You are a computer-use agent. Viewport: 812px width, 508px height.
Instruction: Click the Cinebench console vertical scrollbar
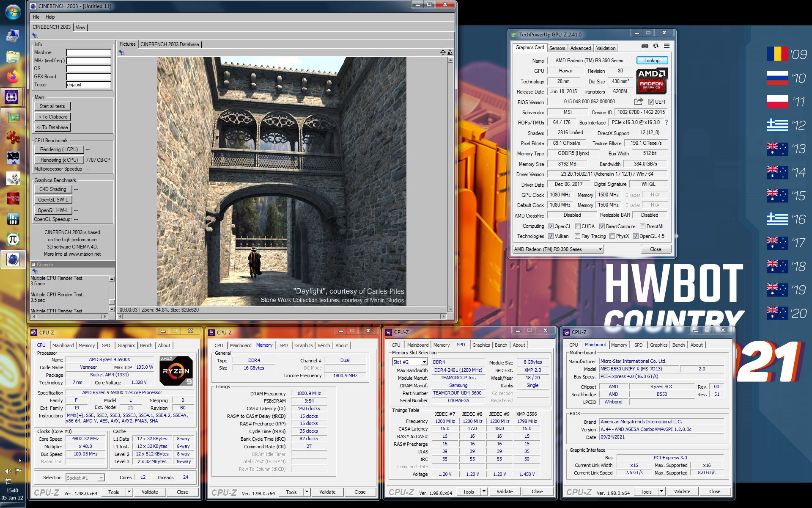[112, 294]
